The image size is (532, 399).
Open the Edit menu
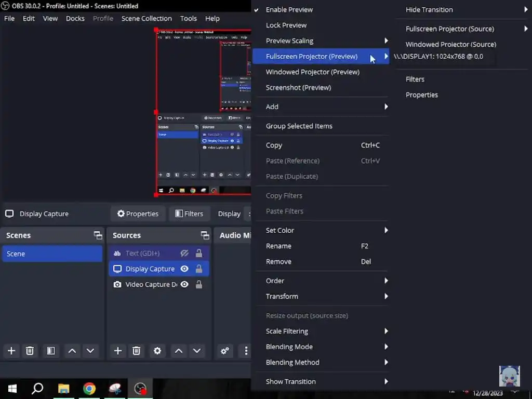(29, 18)
